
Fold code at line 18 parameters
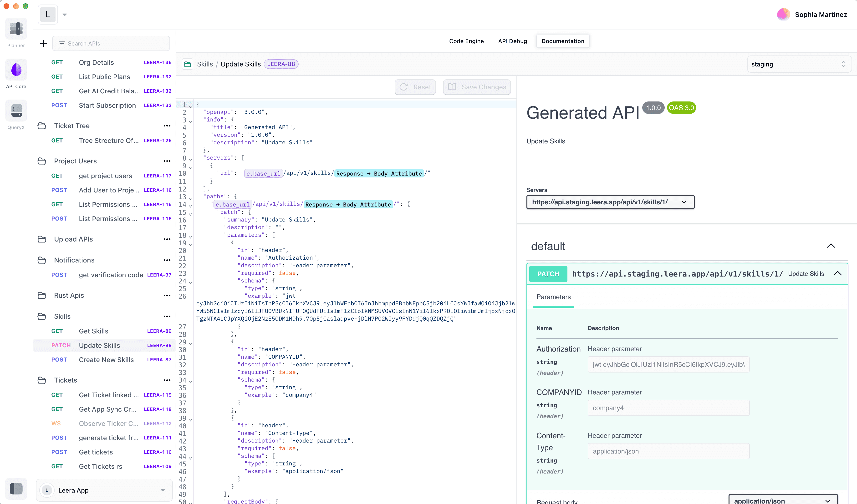(x=190, y=237)
